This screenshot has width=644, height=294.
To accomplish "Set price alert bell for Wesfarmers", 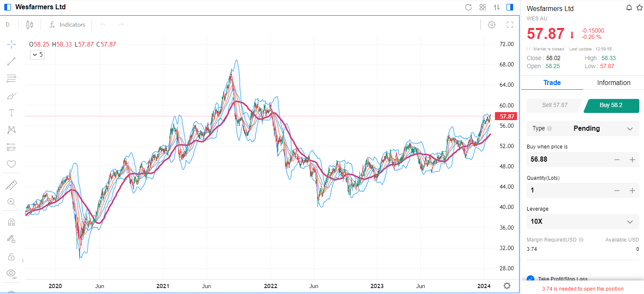I will pos(629,8).
